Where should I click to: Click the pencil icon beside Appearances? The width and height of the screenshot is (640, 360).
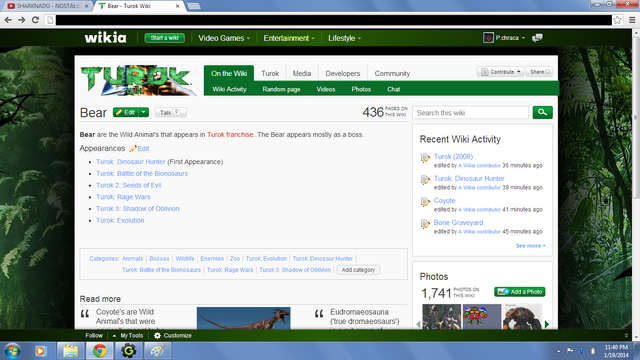coord(133,149)
